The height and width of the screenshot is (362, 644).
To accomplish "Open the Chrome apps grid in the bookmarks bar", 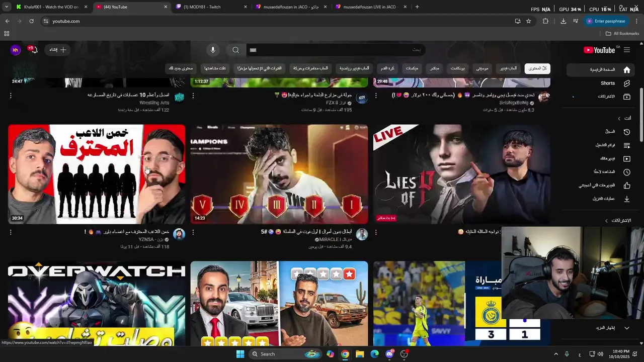I will (7, 34).
